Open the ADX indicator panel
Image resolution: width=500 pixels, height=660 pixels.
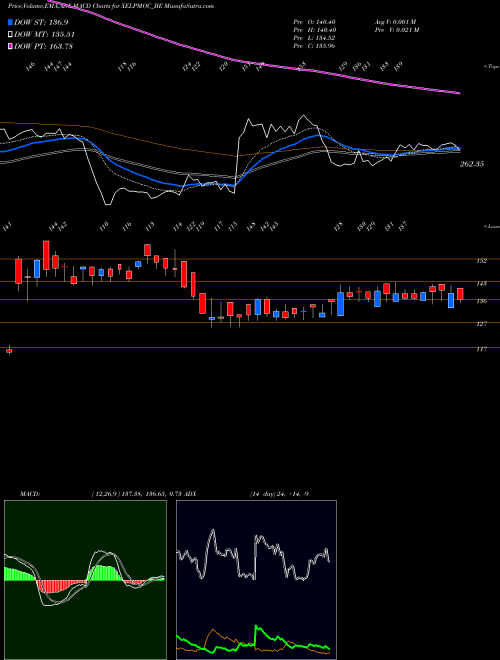[256, 580]
